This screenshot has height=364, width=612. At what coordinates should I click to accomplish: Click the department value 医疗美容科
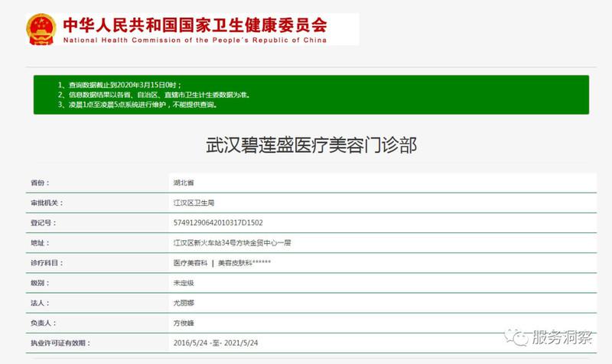190,263
